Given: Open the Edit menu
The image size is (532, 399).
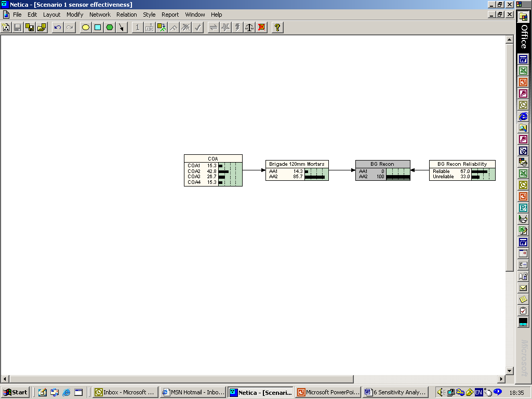Looking at the screenshot, I should (32, 15).
